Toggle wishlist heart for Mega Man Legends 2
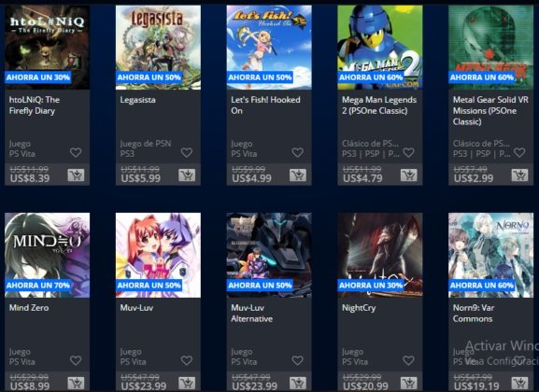Image resolution: width=539 pixels, height=392 pixels. click(409, 152)
